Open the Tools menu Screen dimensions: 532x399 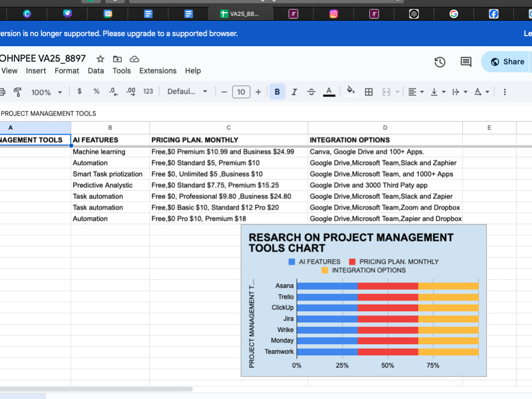pyautogui.click(x=121, y=71)
